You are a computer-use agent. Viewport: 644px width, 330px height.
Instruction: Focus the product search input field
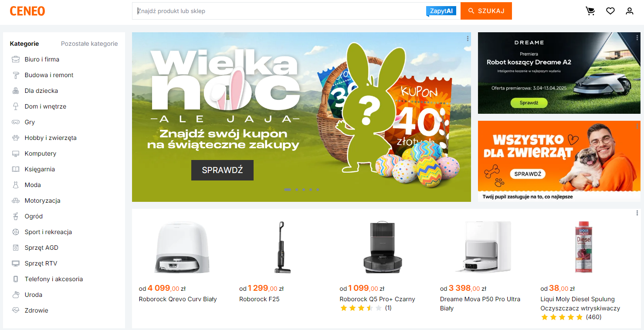pos(279,11)
